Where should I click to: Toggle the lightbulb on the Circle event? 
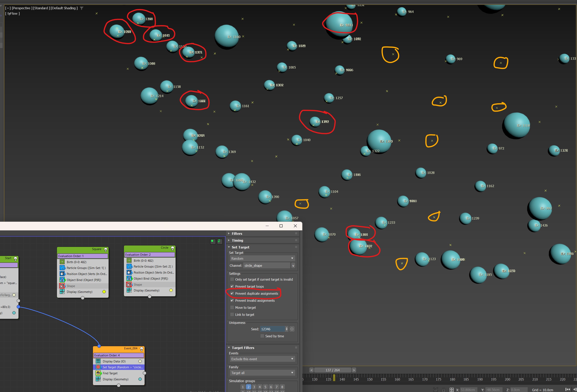click(x=172, y=248)
